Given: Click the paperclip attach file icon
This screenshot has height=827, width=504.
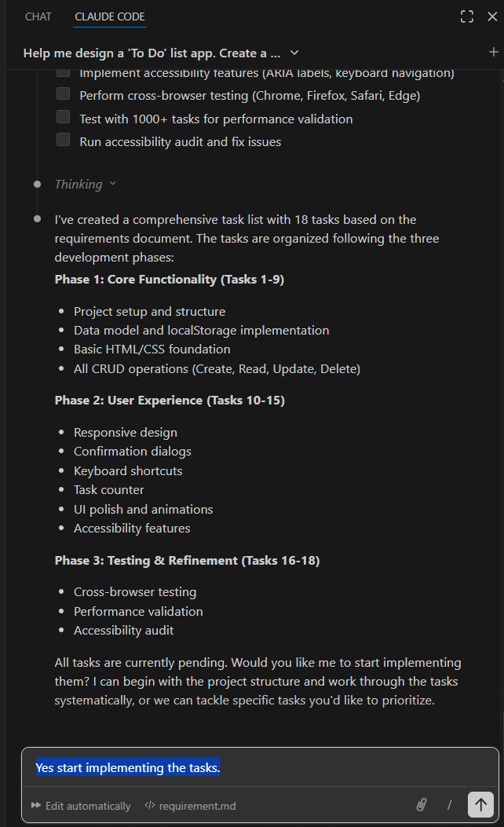Looking at the screenshot, I should pyautogui.click(x=422, y=804).
